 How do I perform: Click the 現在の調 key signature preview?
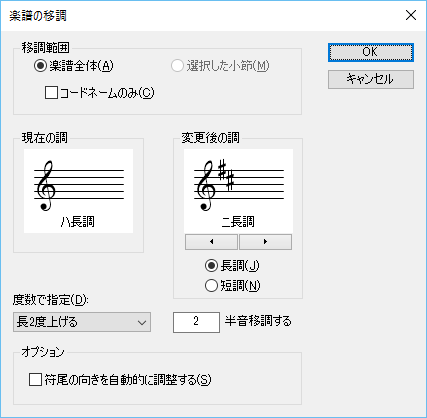coord(78,191)
